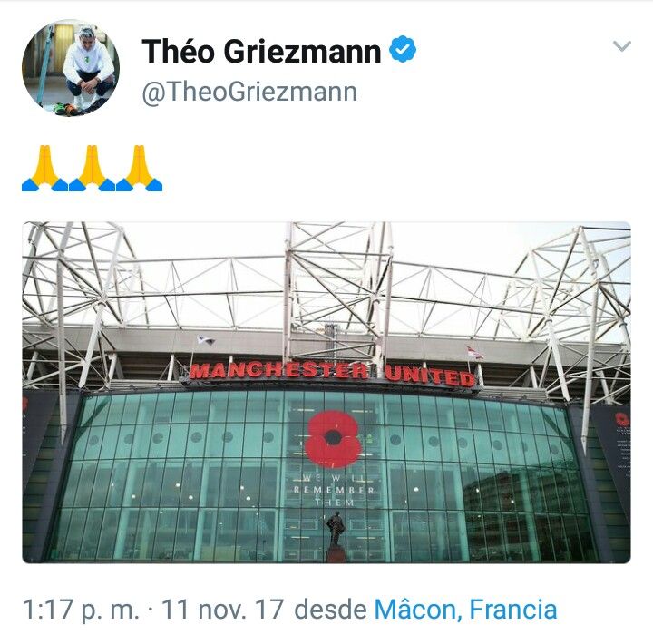Open the @TheoGriezmann handle
The width and height of the screenshot is (653, 644).
pos(249,92)
